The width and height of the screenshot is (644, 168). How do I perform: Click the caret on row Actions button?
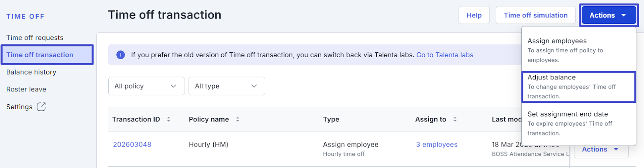[x=616, y=149]
